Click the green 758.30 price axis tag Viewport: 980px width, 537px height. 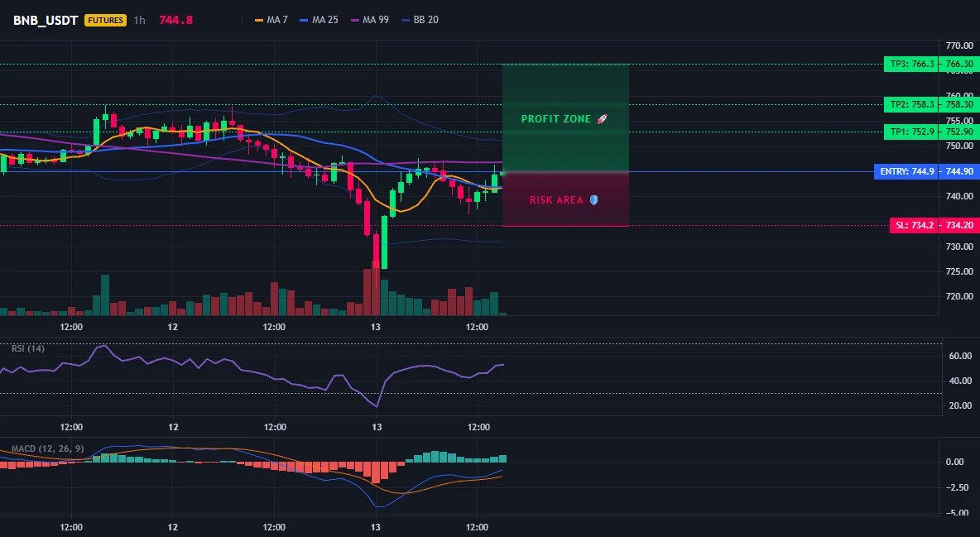click(958, 104)
